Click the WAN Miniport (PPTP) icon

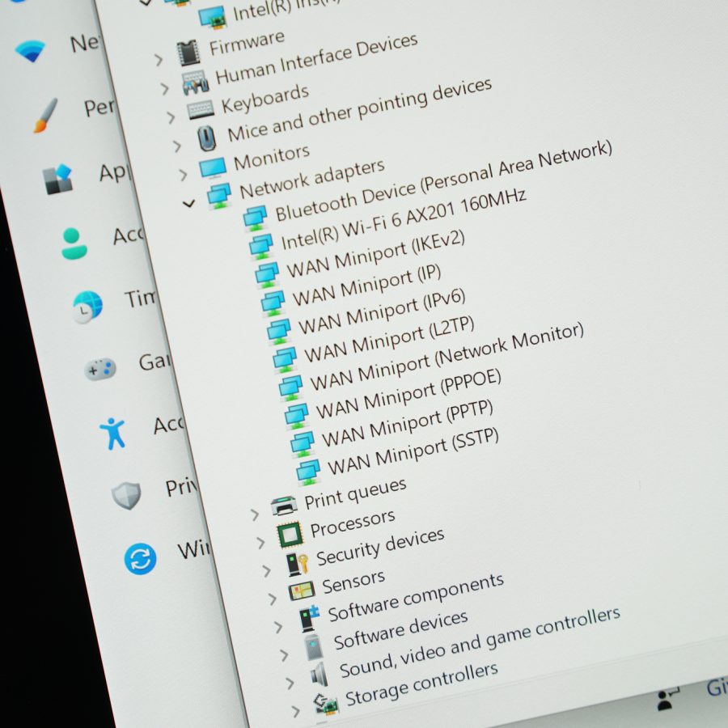tap(303, 444)
